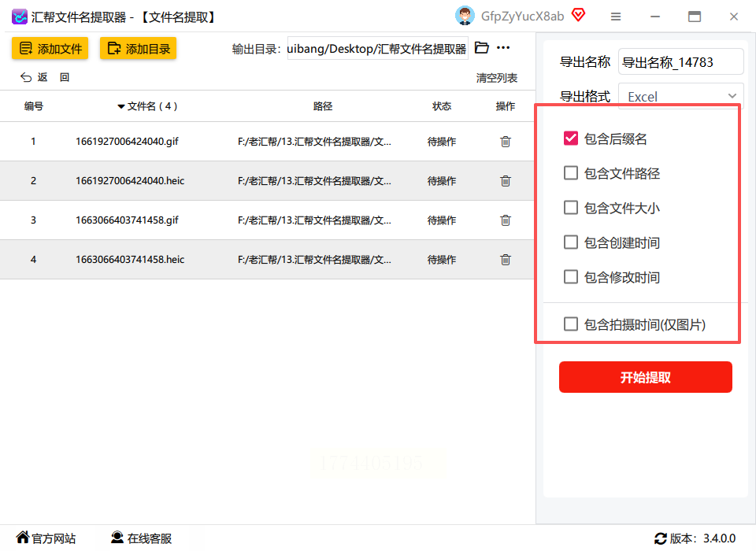Click the 状态 column header

click(x=442, y=106)
